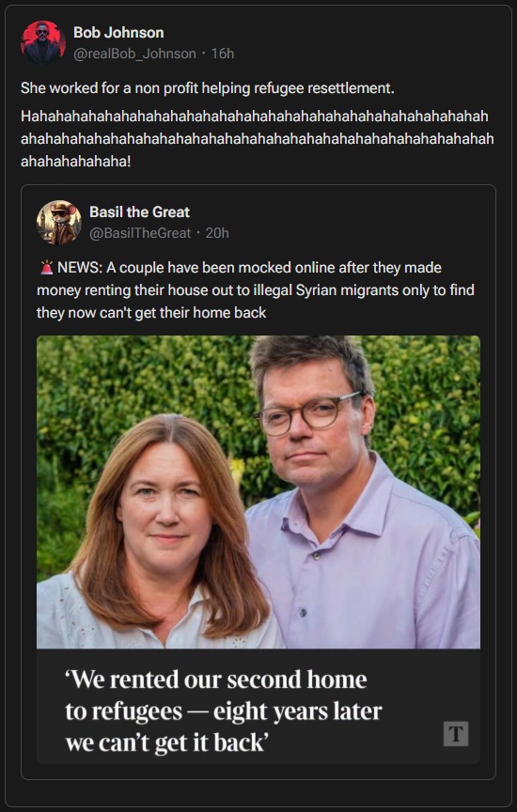Click the 'She worked for a non profit' text

coord(207,88)
